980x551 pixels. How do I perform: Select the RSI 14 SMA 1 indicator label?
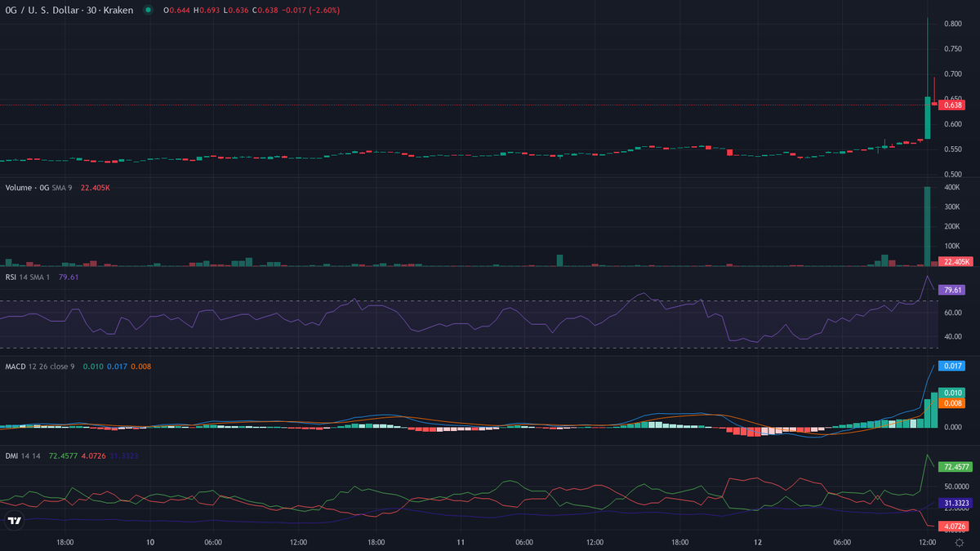[x=29, y=277]
